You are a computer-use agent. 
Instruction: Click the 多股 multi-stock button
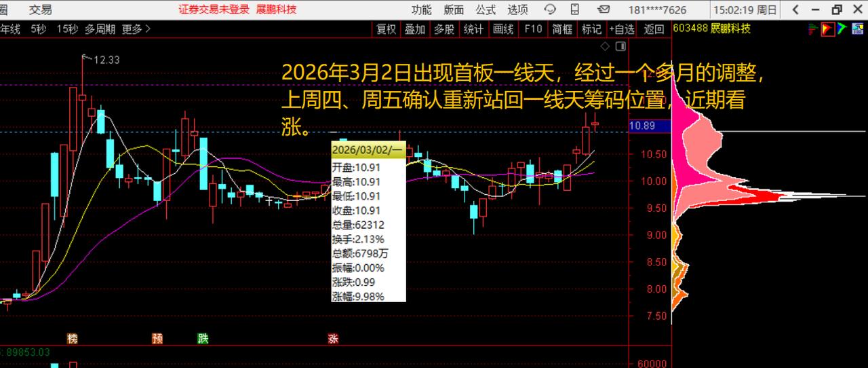444,29
